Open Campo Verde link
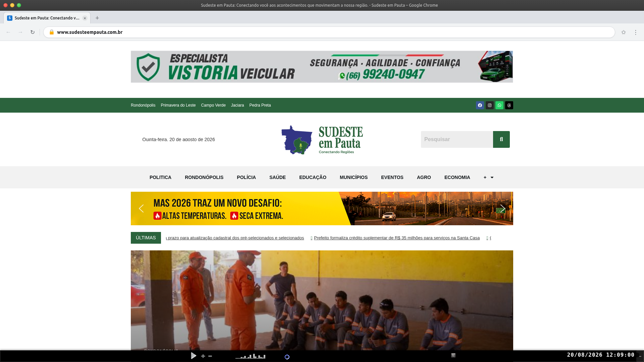Viewport: 644px width, 362px height. click(213, 105)
